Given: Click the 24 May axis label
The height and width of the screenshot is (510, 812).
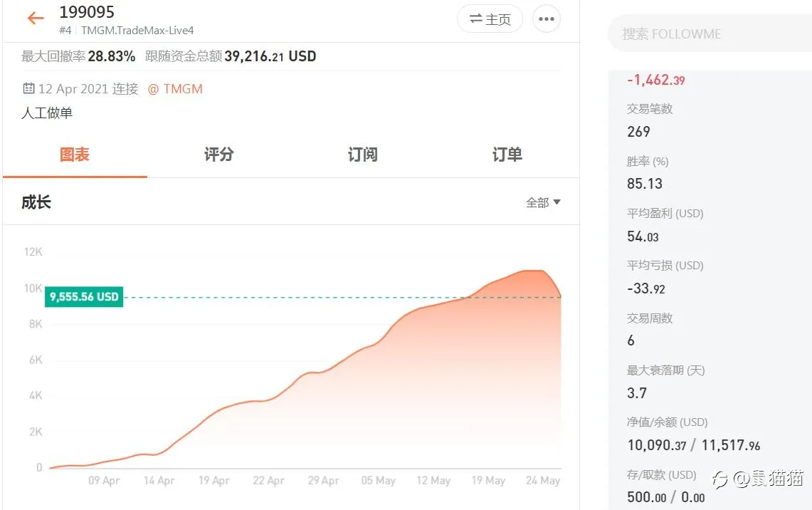Looking at the screenshot, I should coord(543,481).
